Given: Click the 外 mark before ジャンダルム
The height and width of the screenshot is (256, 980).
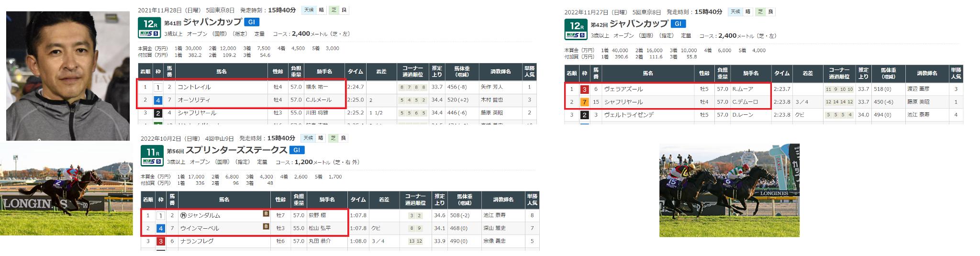Looking at the screenshot, I should click(183, 216).
